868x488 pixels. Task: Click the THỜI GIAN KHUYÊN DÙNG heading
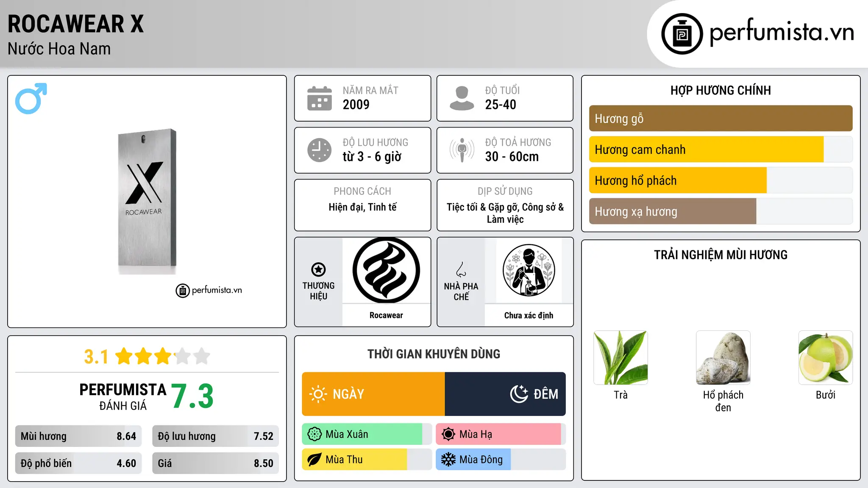click(x=434, y=354)
